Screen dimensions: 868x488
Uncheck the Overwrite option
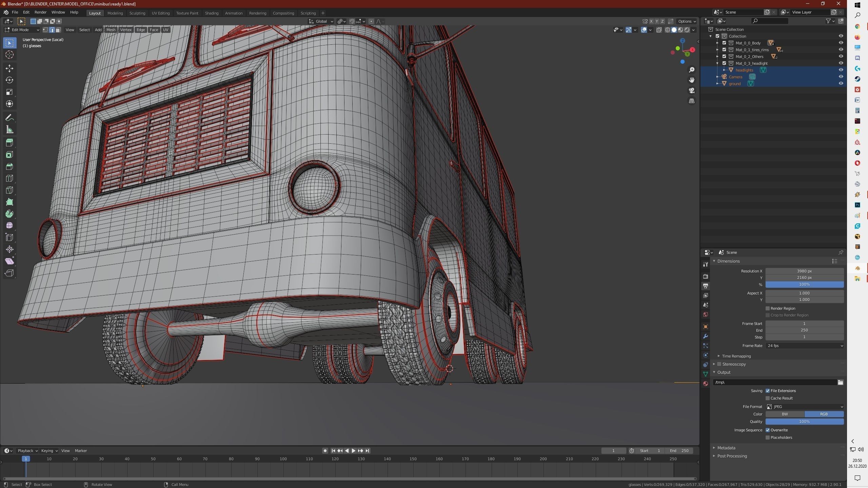click(x=768, y=430)
